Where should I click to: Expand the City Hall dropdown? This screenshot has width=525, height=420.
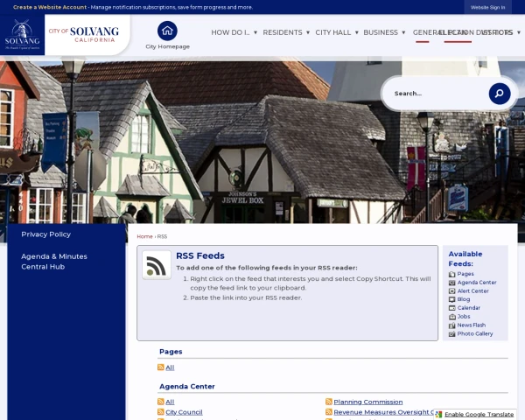[335, 32]
